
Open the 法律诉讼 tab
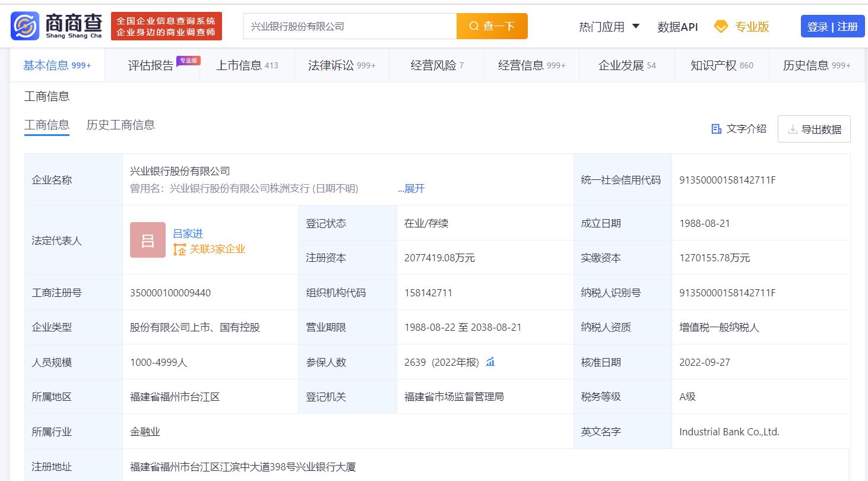[x=342, y=65]
